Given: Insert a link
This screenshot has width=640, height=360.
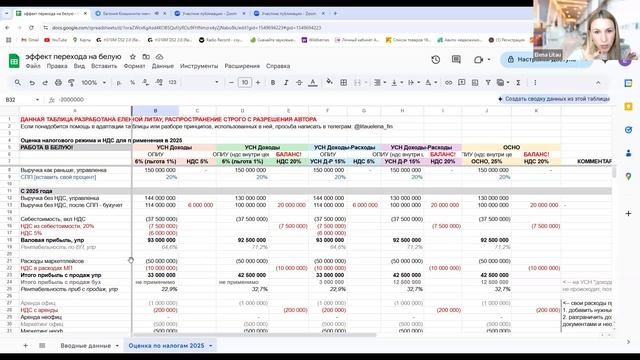Looking at the screenshot, I should [x=448, y=82].
